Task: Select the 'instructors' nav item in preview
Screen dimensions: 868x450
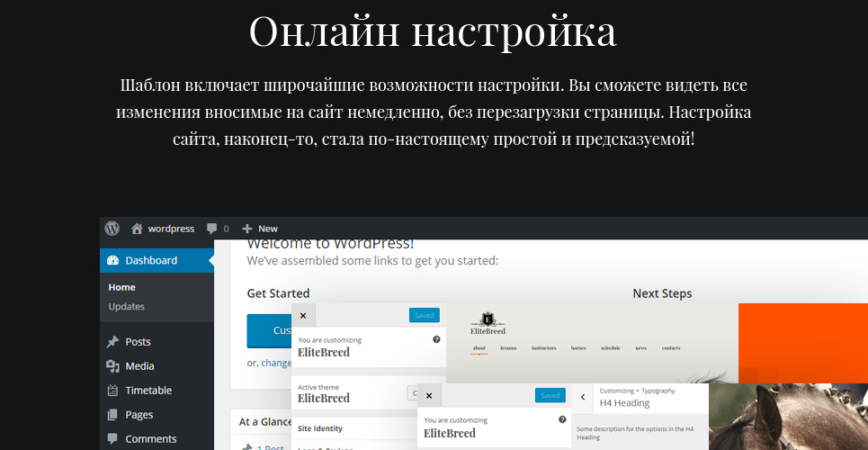Action: tap(543, 348)
